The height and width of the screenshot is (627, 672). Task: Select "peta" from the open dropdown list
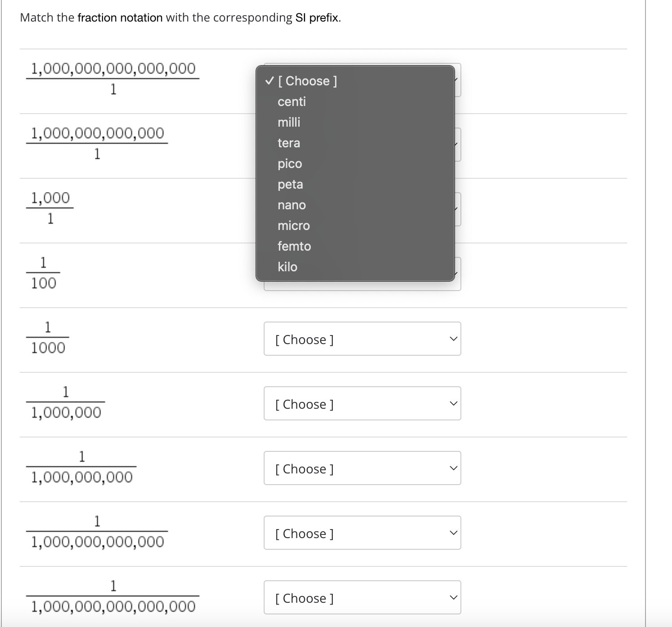pos(291,184)
